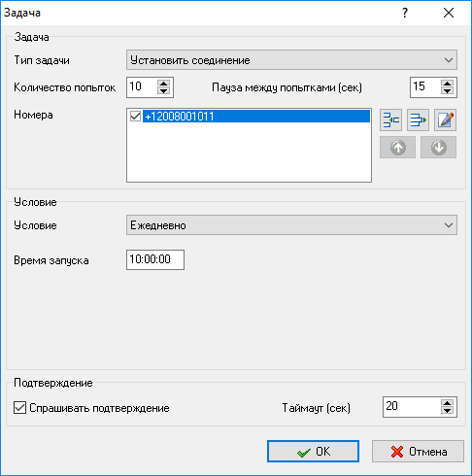This screenshot has height=476, width=472.
Task: Increase Количество попыток with up arrow
Action: (163, 84)
